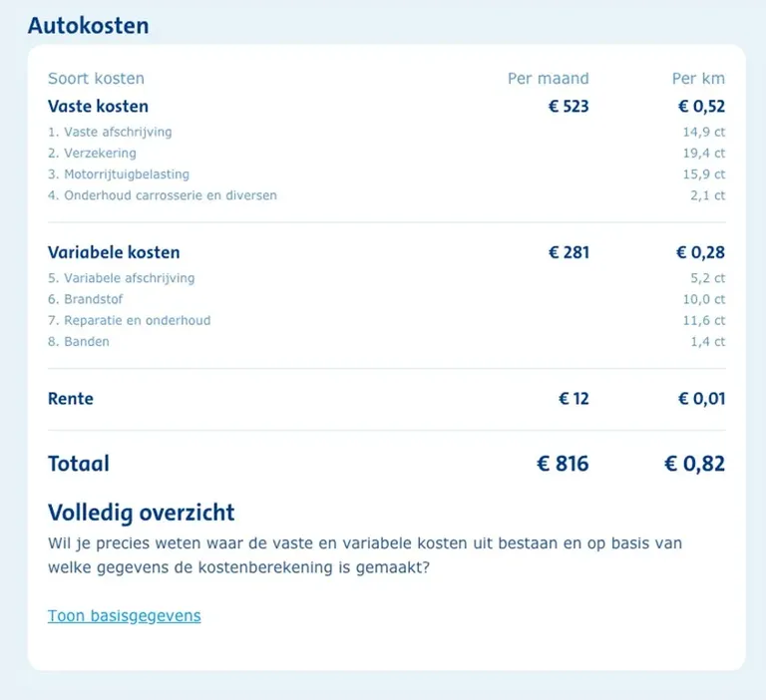Viewport: 766px width, 700px height.
Task: Click the Per maand column header
Action: tap(548, 79)
